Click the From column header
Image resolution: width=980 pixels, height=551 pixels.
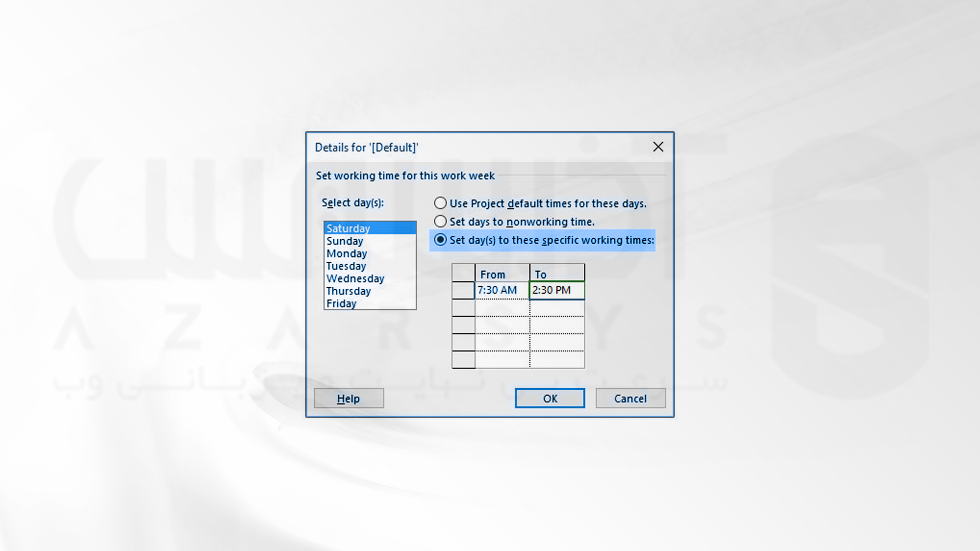coord(502,274)
